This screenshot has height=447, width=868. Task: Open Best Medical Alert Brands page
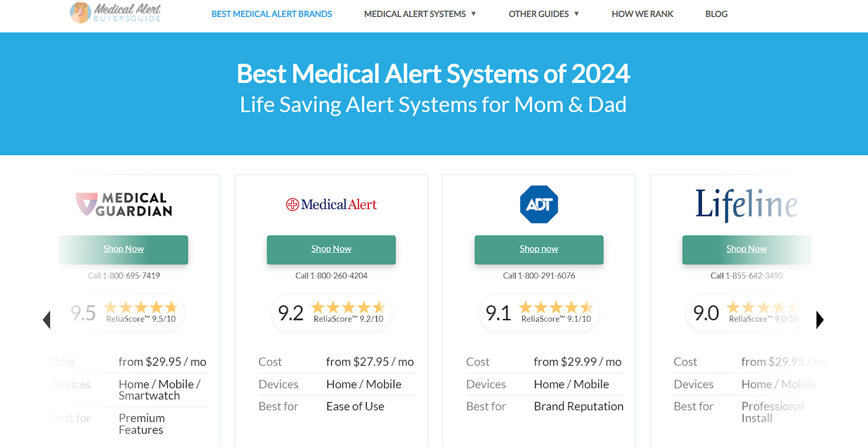coord(272,14)
